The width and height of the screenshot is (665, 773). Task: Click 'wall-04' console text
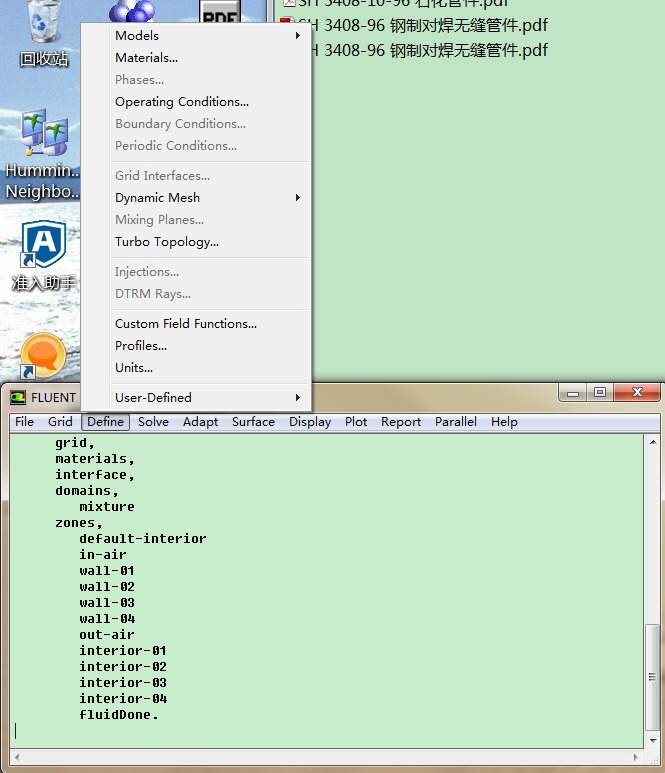click(106, 618)
